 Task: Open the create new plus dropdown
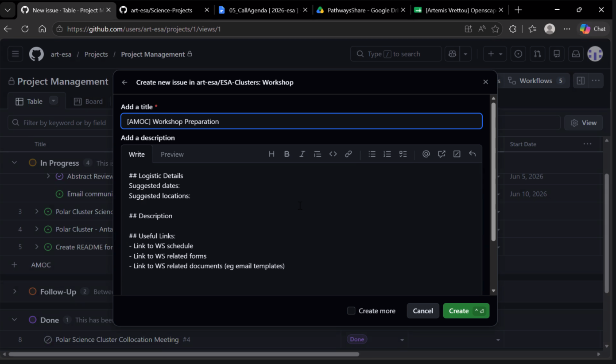click(x=495, y=54)
